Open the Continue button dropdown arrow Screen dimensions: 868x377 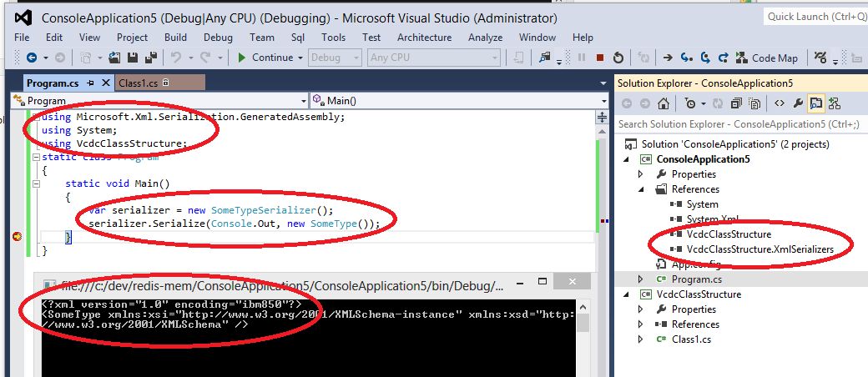300,58
